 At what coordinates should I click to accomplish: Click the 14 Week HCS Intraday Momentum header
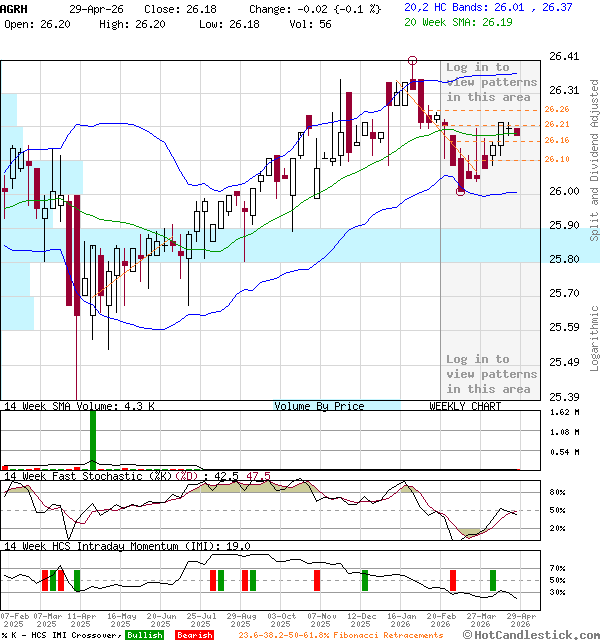(125, 546)
